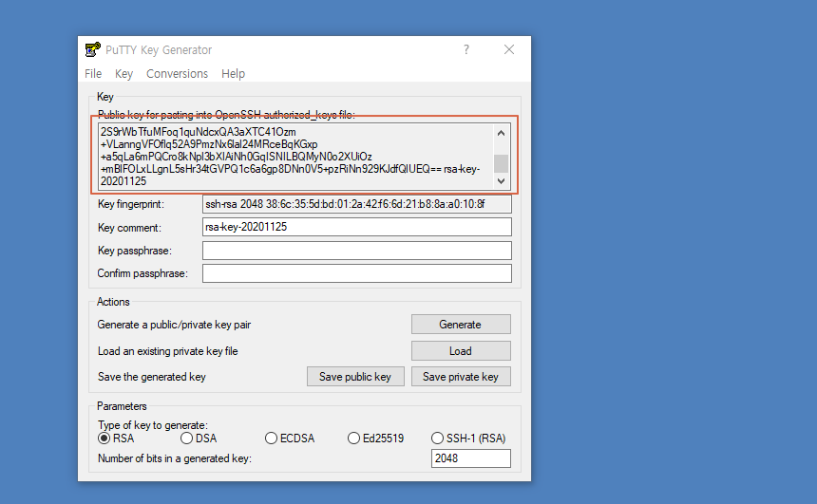Click the PuTTY Key Generator title icon
This screenshot has width=817, height=504.
(93, 49)
